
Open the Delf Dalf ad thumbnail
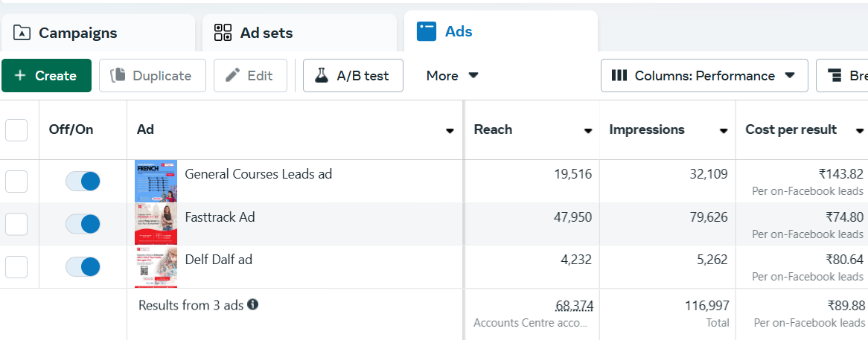(x=156, y=267)
